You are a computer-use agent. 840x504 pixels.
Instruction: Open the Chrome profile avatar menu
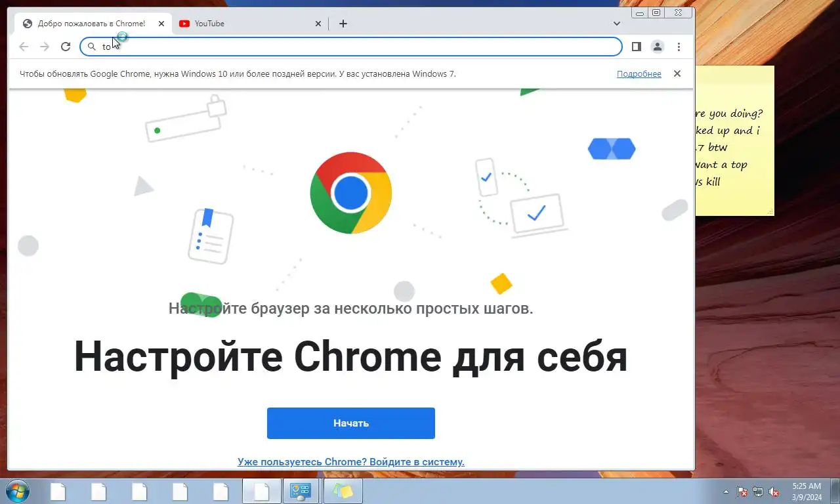(x=657, y=47)
